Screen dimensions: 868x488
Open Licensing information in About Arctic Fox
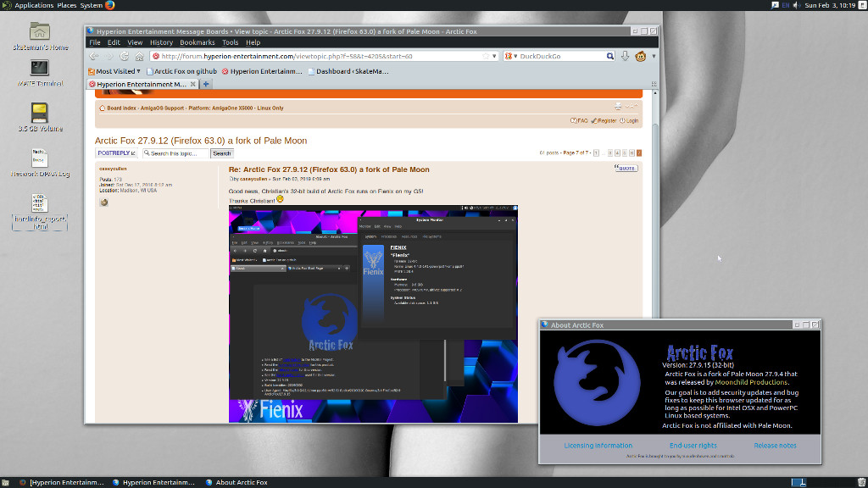[598, 446]
